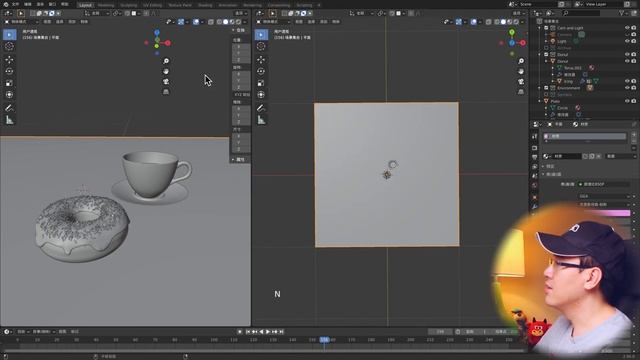The width and height of the screenshot is (640, 360).
Task: Click pan hand icon in left viewport
Action: tap(166, 71)
